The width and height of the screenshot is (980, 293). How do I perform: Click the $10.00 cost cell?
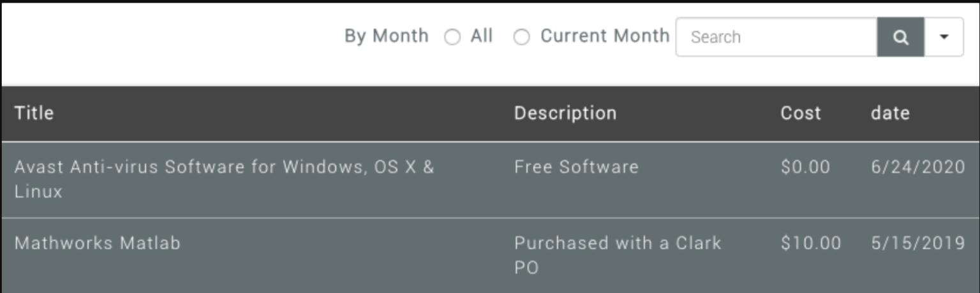(810, 243)
